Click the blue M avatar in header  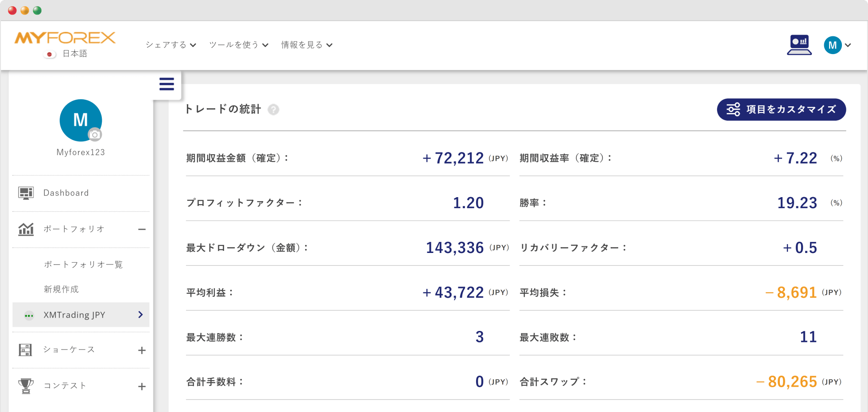[x=833, y=45]
